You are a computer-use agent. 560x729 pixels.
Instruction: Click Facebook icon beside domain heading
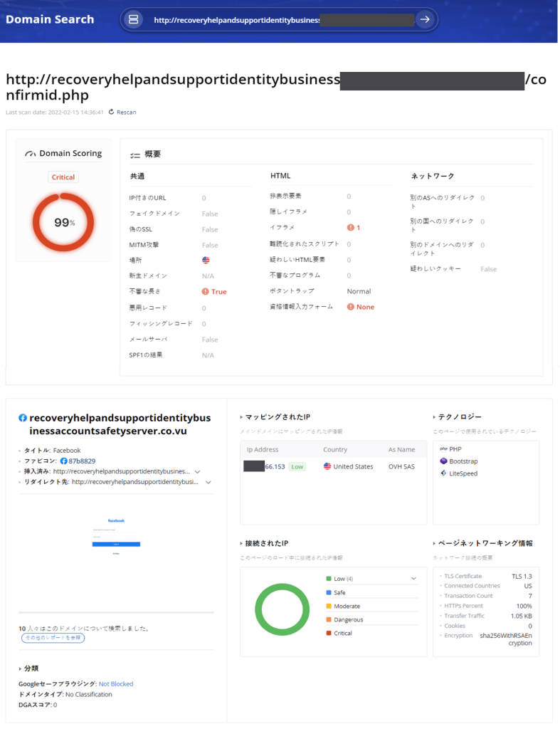(22, 418)
